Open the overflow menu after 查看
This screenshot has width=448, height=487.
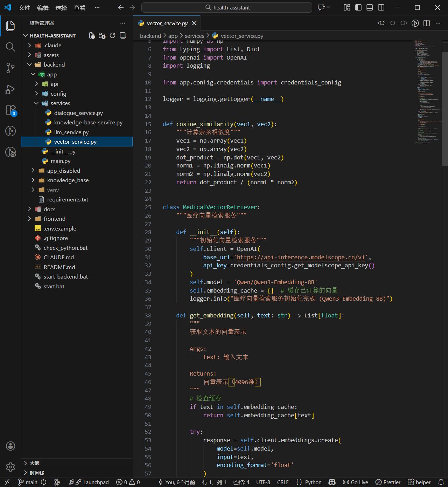tap(97, 7)
